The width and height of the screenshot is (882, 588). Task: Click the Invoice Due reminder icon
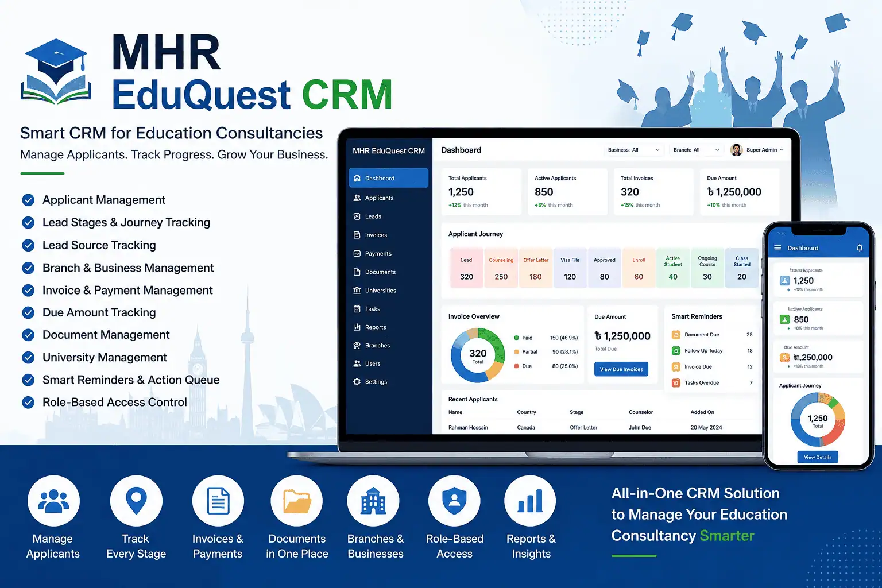(x=676, y=367)
